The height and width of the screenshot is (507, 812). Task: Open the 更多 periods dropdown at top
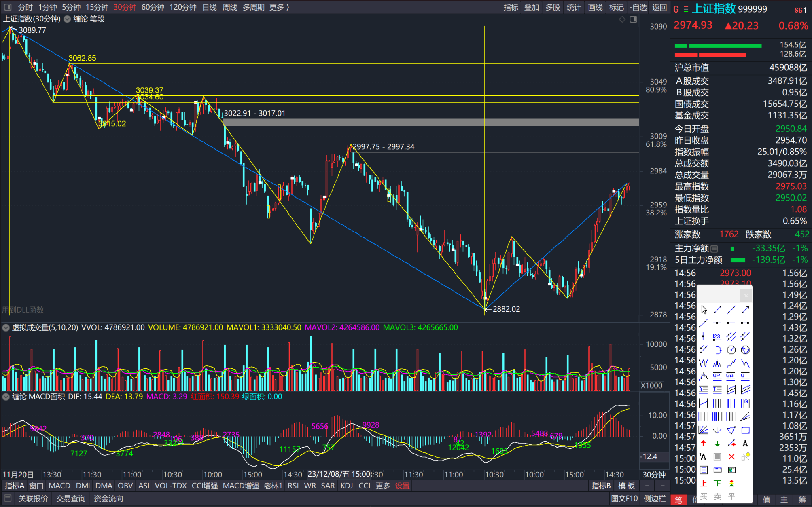click(279, 7)
